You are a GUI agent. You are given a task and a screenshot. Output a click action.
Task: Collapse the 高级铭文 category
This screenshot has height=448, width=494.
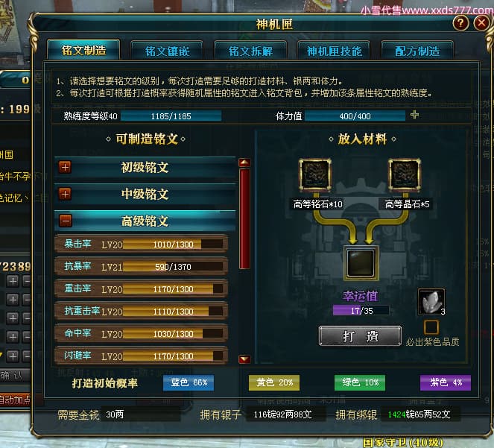(66, 221)
